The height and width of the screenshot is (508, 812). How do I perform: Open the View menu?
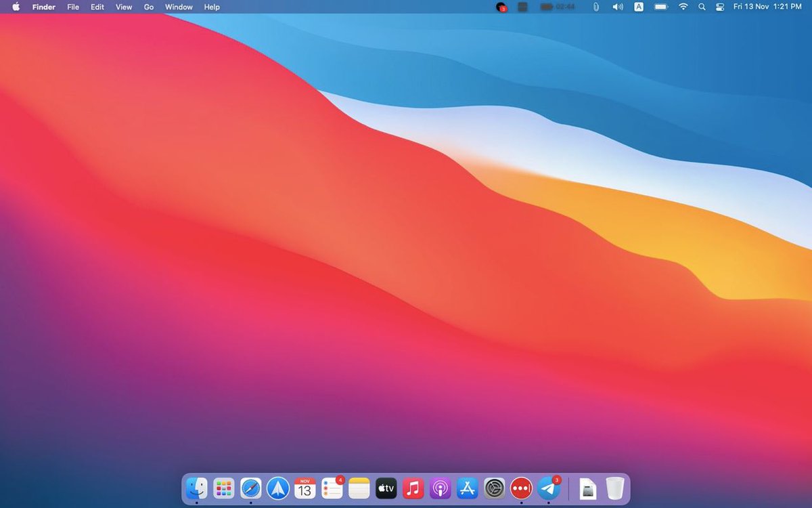click(124, 7)
